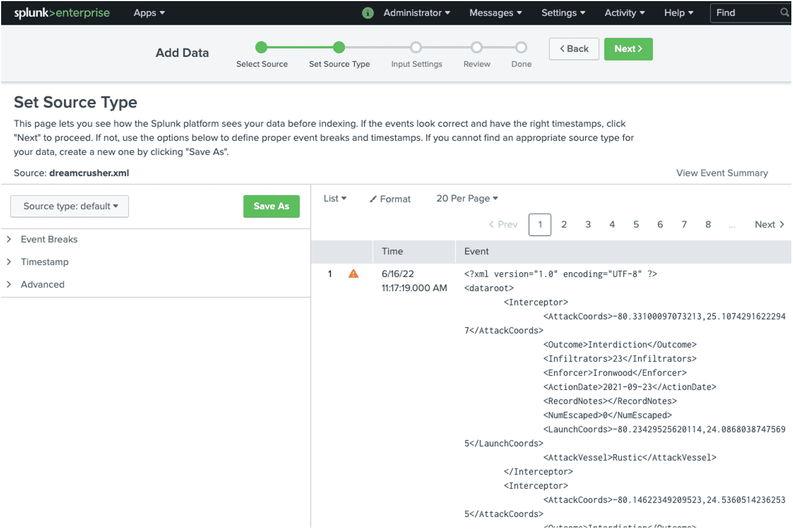793x532 pixels.
Task: Click the Review step circle
Action: point(477,47)
